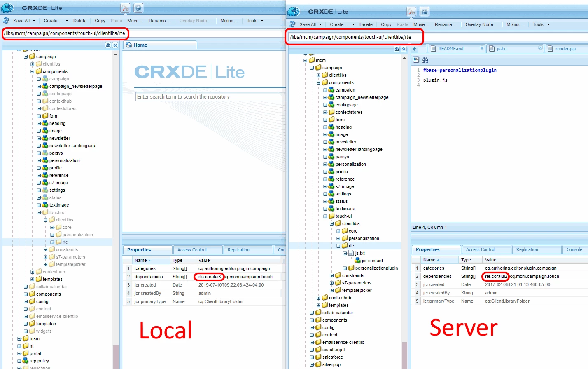Close the README.md tab in Server window
Viewport: 588px width, 369px height.
tap(482, 48)
